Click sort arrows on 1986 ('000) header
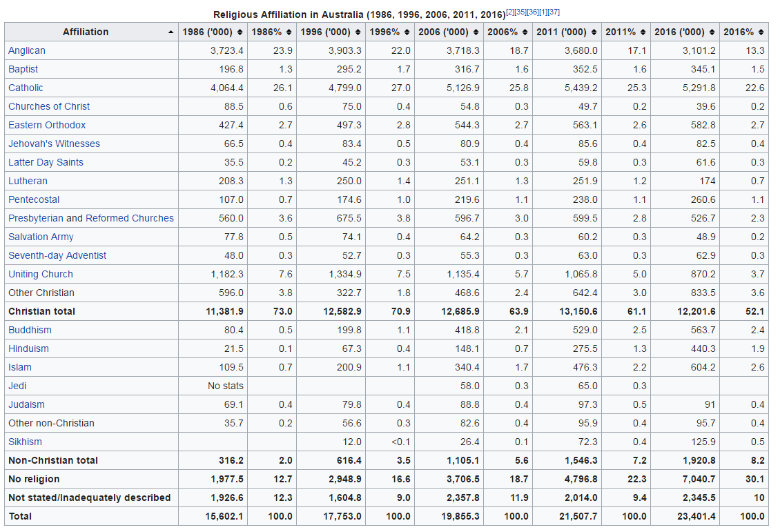780x532 pixels. (x=240, y=32)
